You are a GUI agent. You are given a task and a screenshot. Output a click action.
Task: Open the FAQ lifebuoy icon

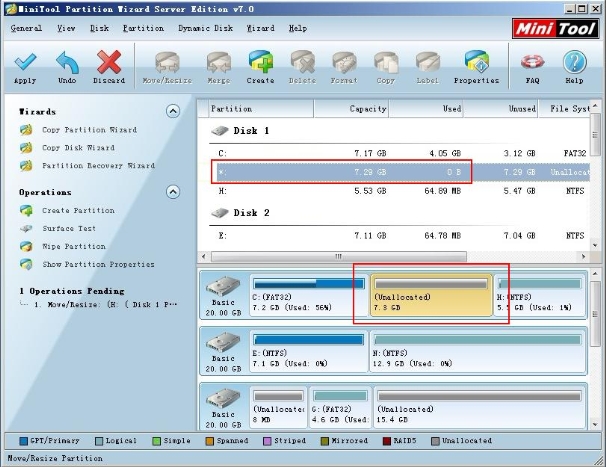click(x=533, y=62)
